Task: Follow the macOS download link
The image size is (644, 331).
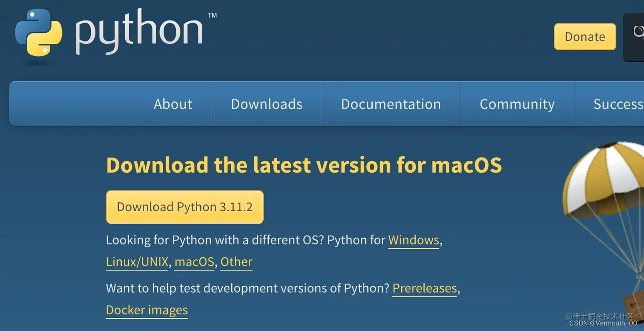Action: 194,262
